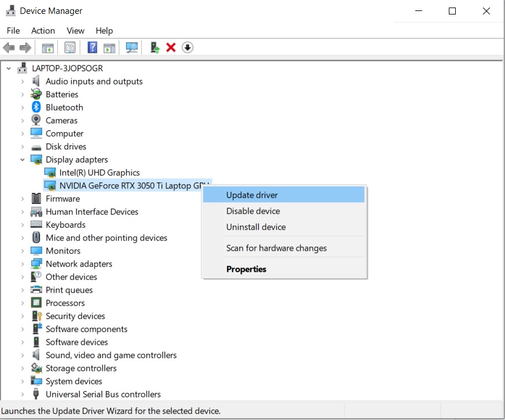The width and height of the screenshot is (505, 420).
Task: Expand the Sound, video and game controllers arrow
Action: point(22,355)
